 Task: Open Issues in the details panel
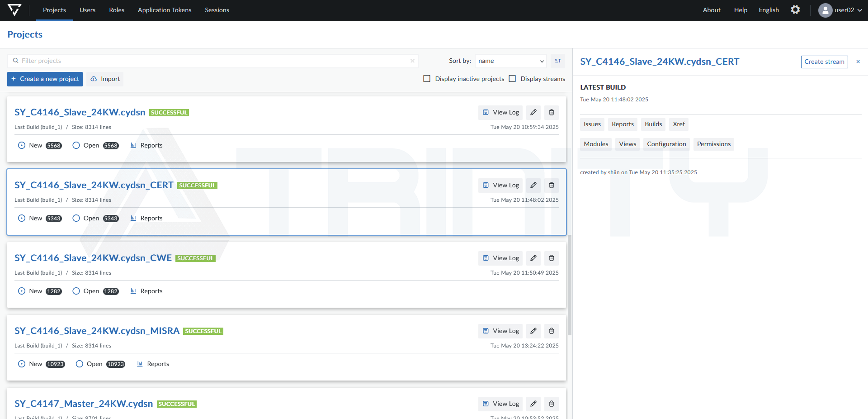point(592,124)
